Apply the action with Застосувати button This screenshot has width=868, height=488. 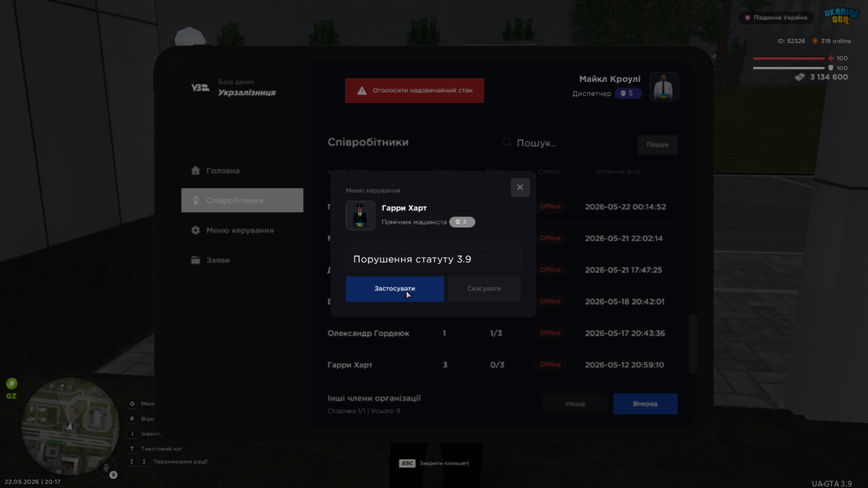pos(395,289)
